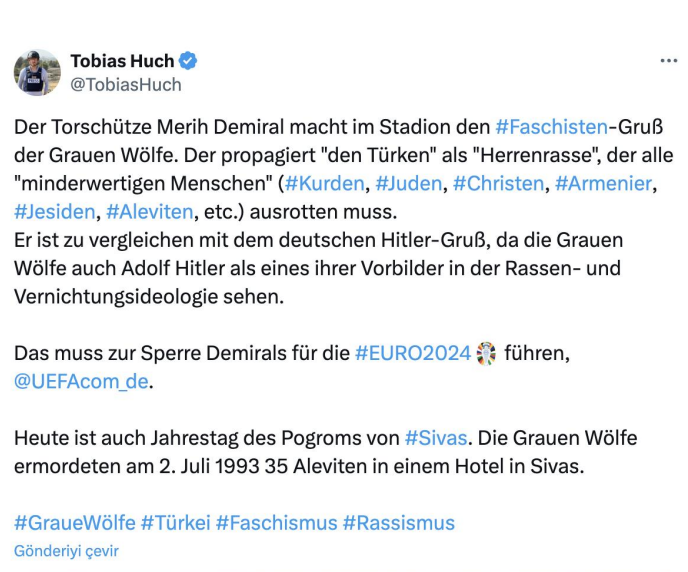Open the @UEFAcom_de mention

click(x=84, y=381)
